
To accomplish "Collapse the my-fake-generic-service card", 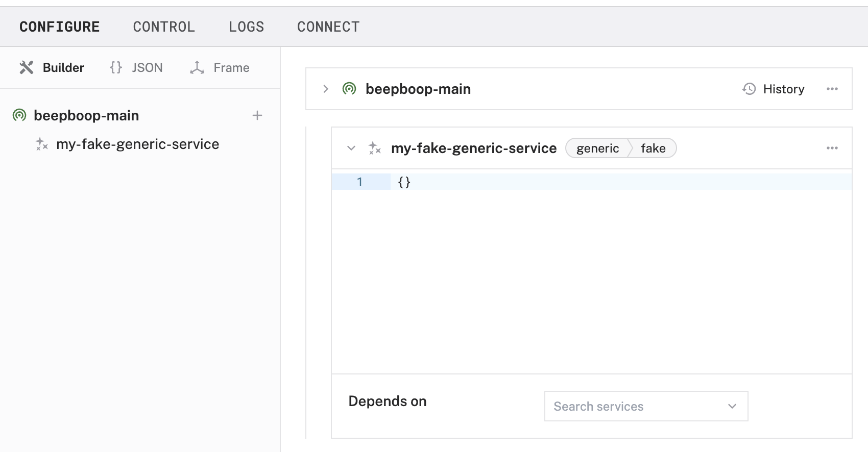I will 351,148.
